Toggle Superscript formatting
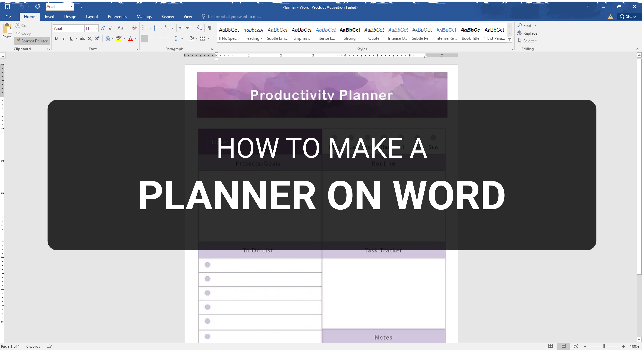Image resolution: width=644 pixels, height=350 pixels. tap(98, 39)
